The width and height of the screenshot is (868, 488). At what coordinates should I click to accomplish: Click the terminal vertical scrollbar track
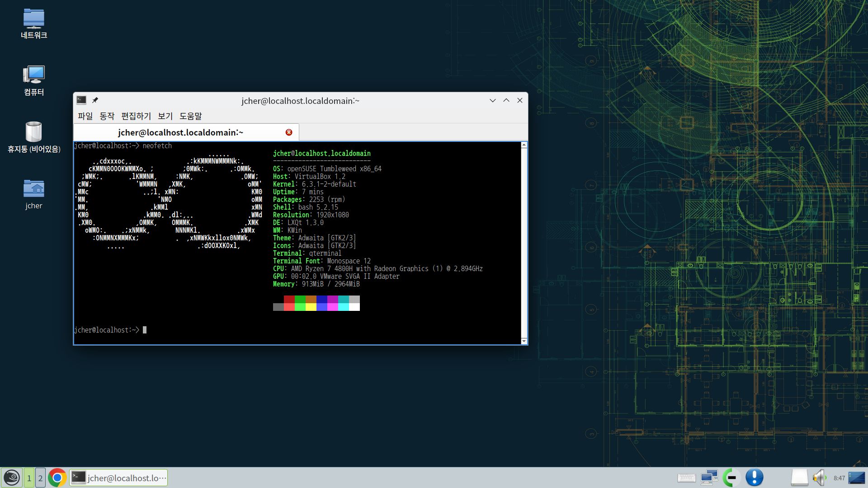(524, 243)
